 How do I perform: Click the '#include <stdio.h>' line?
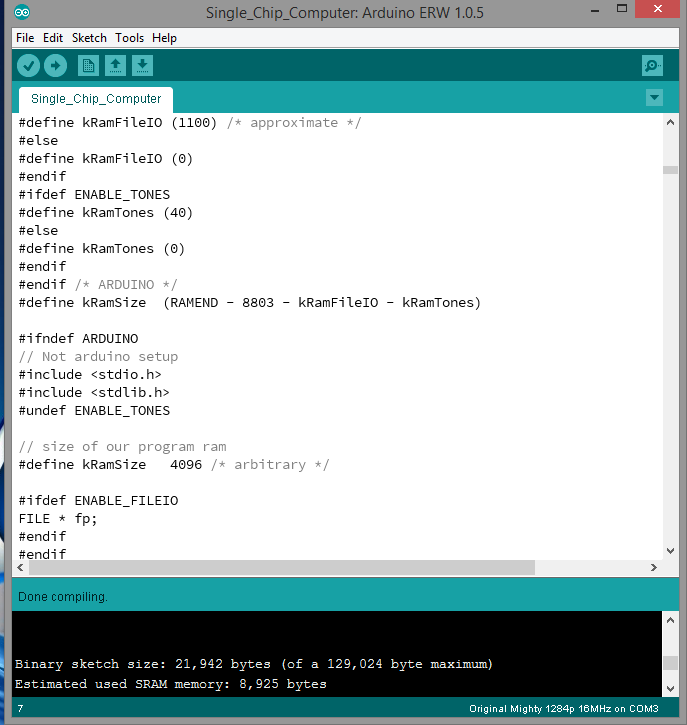coord(90,375)
